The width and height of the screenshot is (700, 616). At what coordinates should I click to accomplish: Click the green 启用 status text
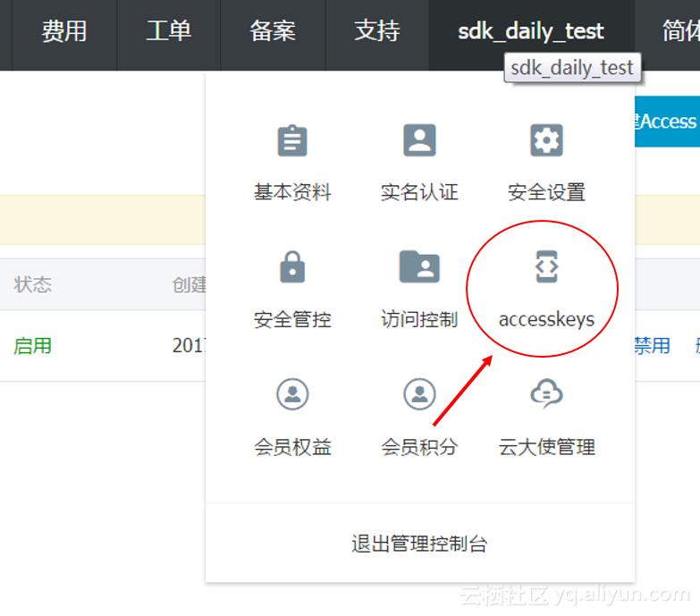pyautogui.click(x=32, y=345)
